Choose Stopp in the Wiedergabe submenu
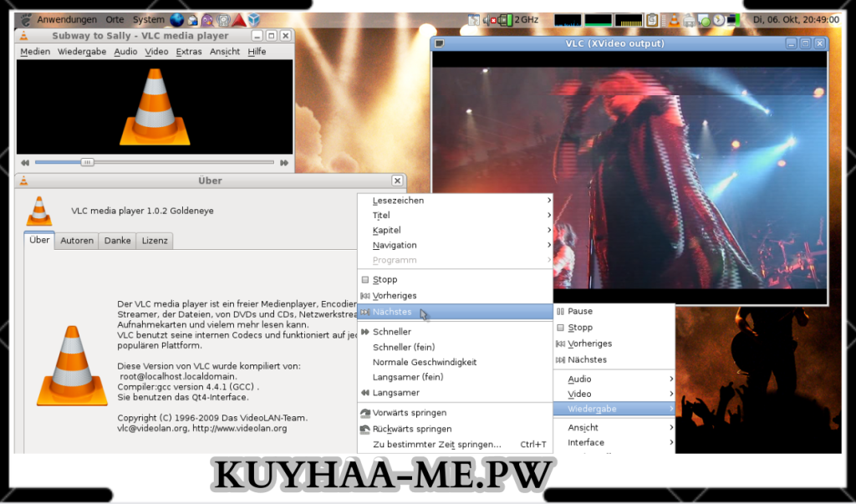 click(455, 279)
